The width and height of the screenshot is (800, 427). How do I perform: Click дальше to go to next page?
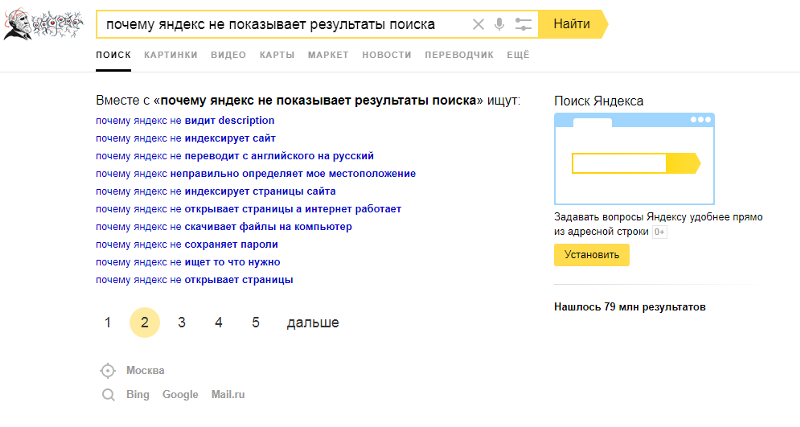click(313, 322)
